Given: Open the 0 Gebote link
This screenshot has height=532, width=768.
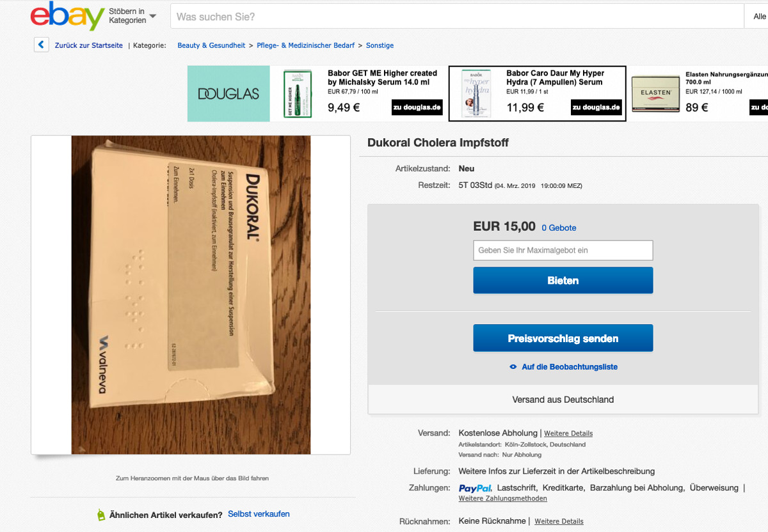Looking at the screenshot, I should coord(559,228).
